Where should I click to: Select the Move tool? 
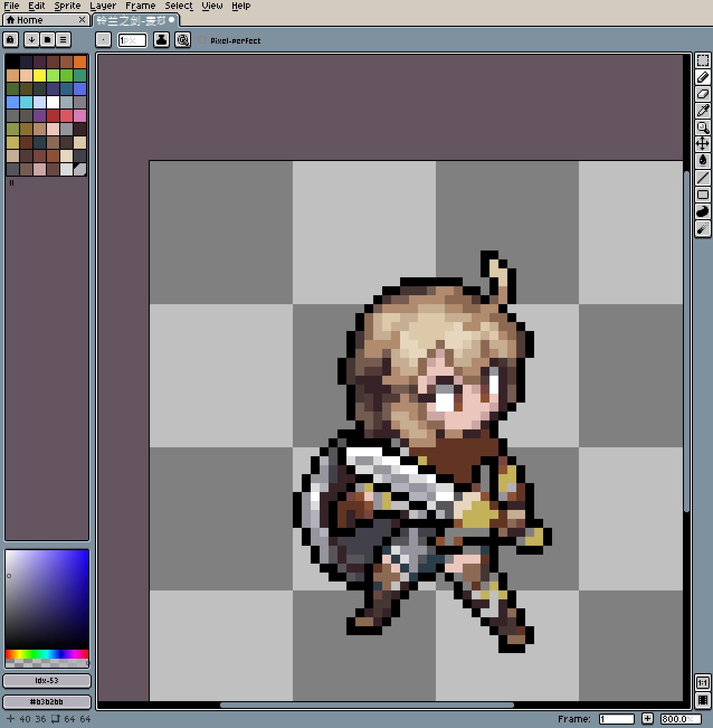click(702, 144)
